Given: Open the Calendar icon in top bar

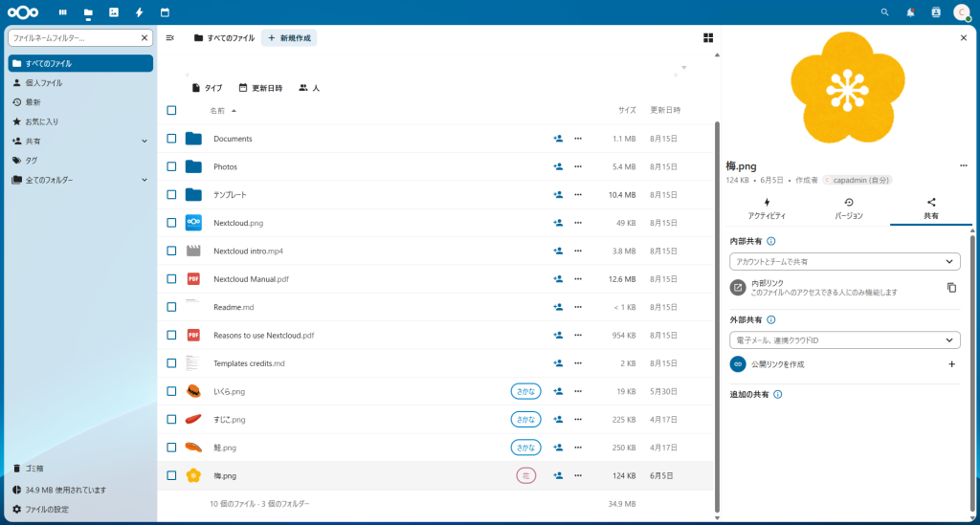Looking at the screenshot, I should coord(165,12).
